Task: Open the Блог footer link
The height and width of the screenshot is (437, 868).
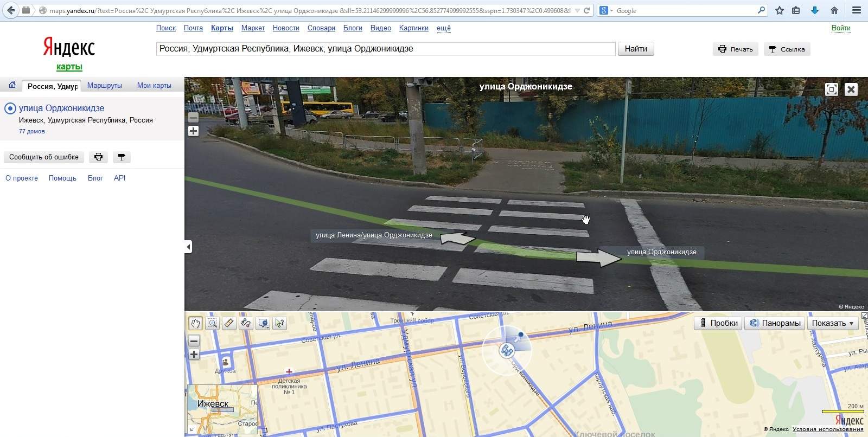Action: tap(95, 178)
